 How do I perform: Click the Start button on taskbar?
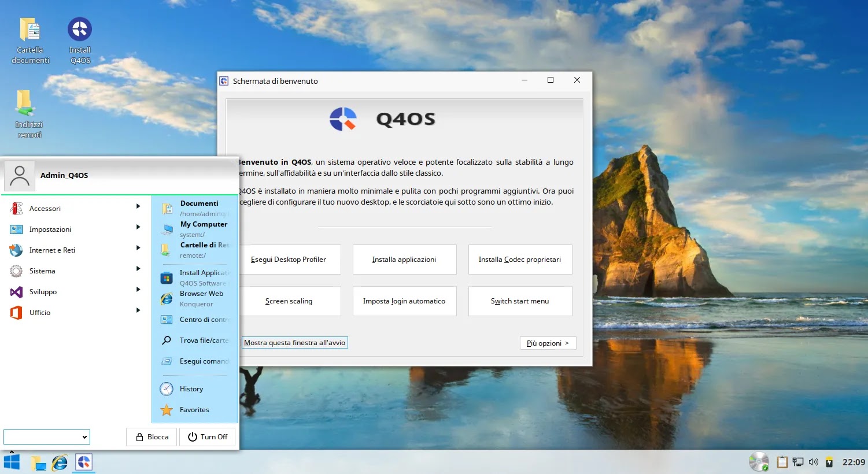12,462
